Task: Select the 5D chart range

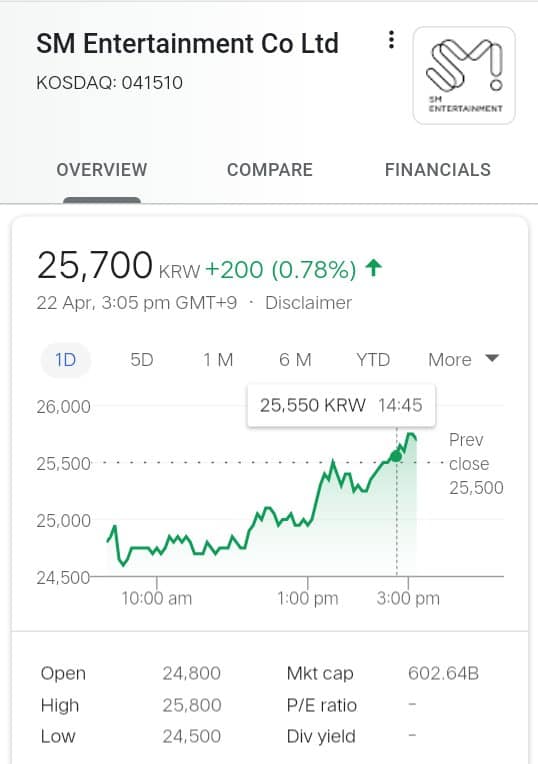Action: (142, 360)
